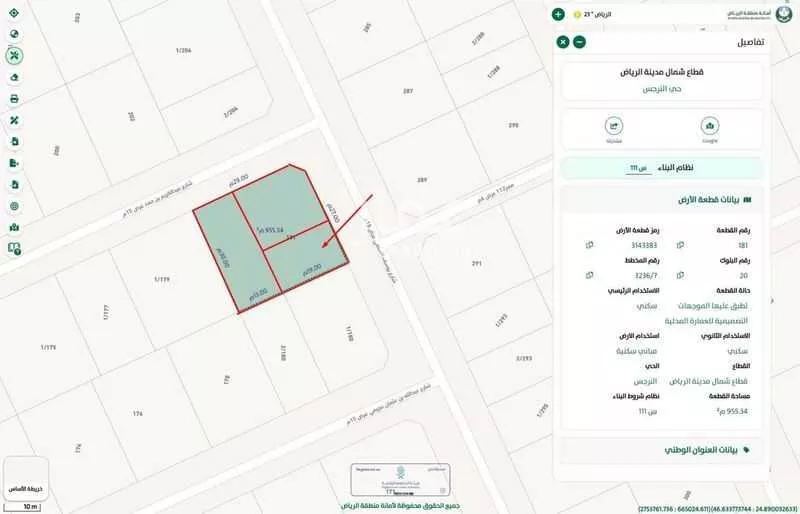Viewport: 800px width, 514px height.
Task: Select the highlighted tools icon in left toolbar
Action: coord(14,56)
